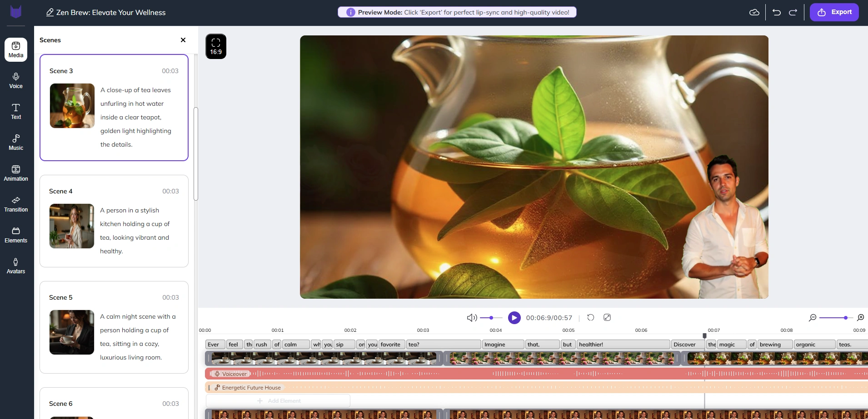Image resolution: width=868 pixels, height=419 pixels.
Task: Select the Scene 5 thumbnail
Action: coord(72,332)
